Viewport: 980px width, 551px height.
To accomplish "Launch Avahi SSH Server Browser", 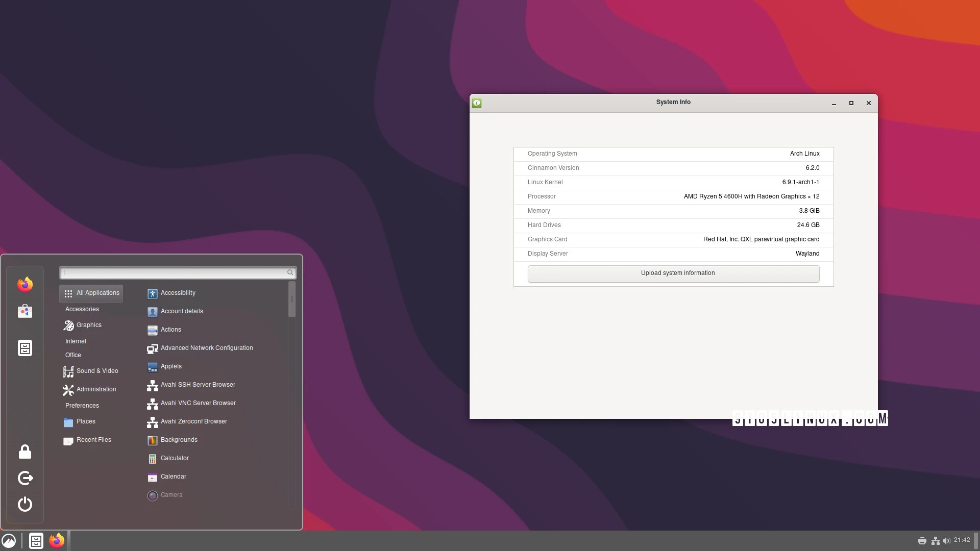I will coord(198,385).
